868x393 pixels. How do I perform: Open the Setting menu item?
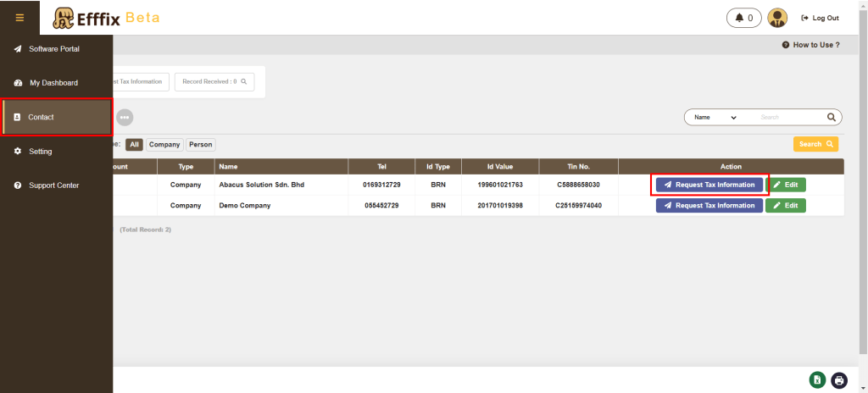(40, 152)
